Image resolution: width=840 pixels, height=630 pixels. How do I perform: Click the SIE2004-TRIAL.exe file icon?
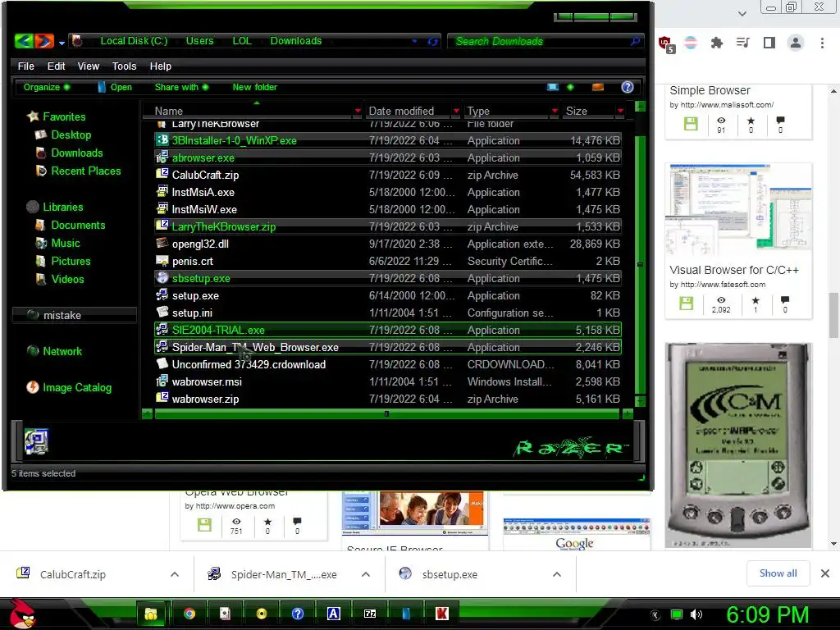162,330
